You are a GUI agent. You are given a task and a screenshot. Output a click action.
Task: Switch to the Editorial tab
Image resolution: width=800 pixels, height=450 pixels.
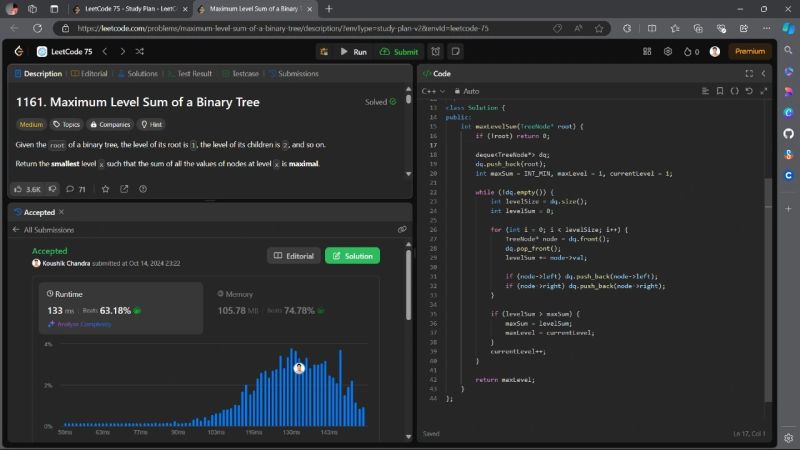tap(89, 73)
